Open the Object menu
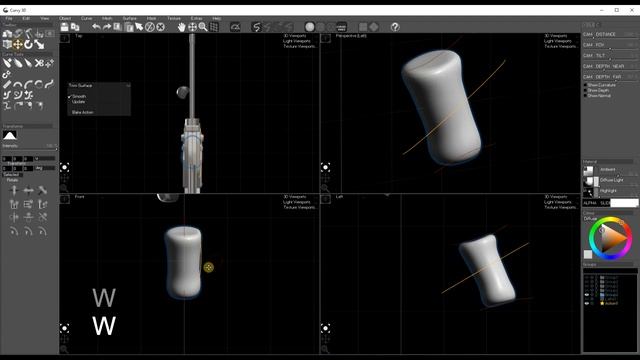The height and width of the screenshot is (360, 640). click(65, 18)
